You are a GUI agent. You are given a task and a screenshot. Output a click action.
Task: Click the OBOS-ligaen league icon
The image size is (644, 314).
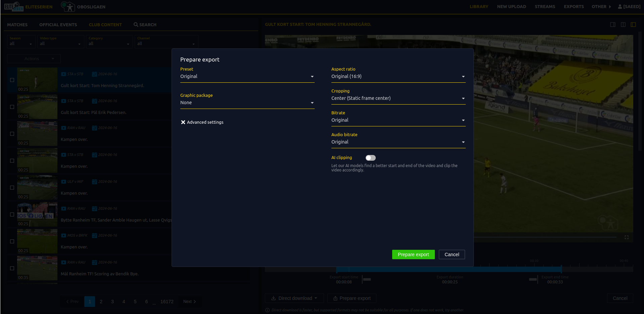pos(68,6)
